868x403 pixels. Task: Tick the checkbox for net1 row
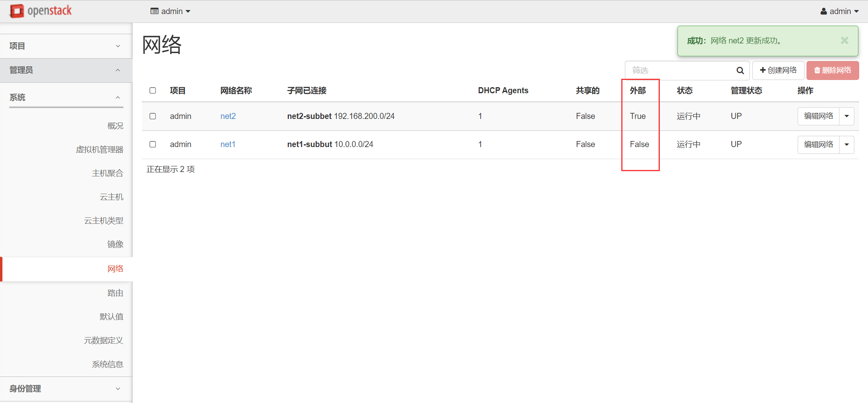(x=153, y=144)
